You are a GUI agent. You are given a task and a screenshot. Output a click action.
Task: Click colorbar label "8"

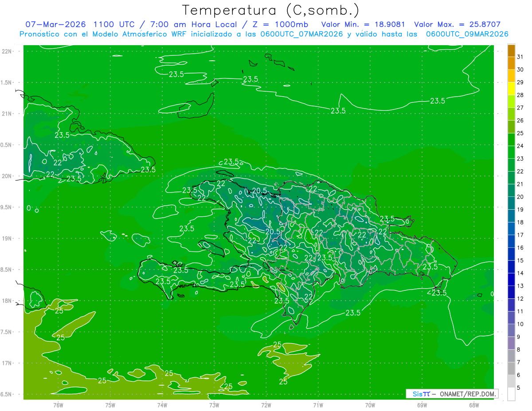519,350
